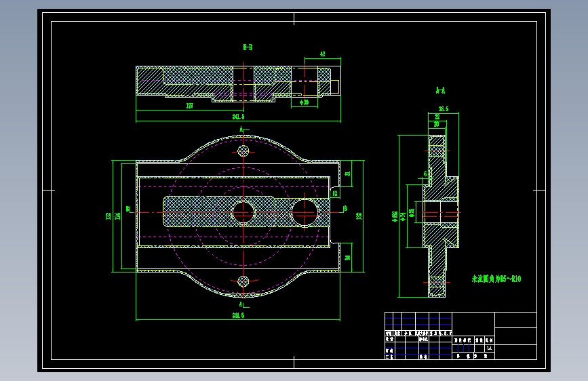Image resolution: width=588 pixels, height=381 pixels.
Task: Click the section marker B right of the plan view
Action: (x=345, y=209)
